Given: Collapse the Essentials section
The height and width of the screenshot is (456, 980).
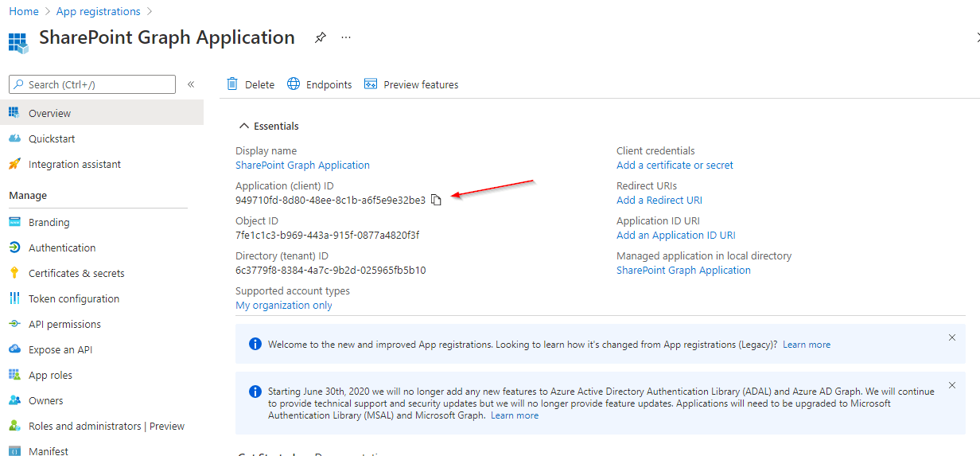Looking at the screenshot, I should (243, 126).
